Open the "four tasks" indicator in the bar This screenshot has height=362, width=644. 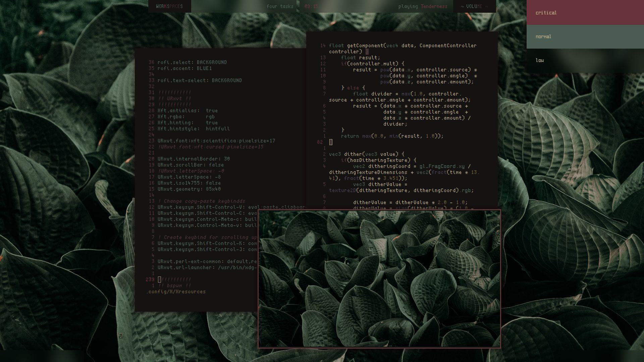pyautogui.click(x=280, y=6)
